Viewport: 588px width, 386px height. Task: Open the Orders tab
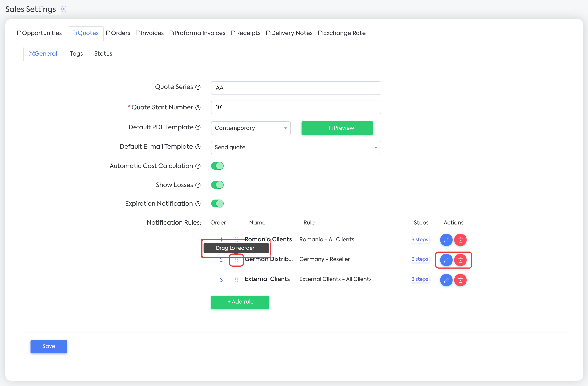tap(118, 33)
